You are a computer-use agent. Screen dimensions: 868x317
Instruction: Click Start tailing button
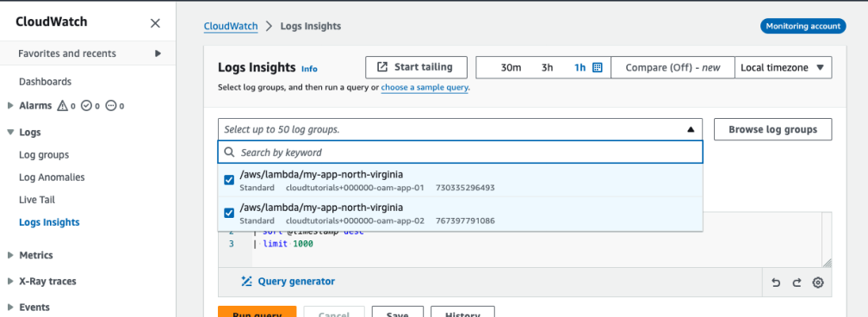coord(416,67)
